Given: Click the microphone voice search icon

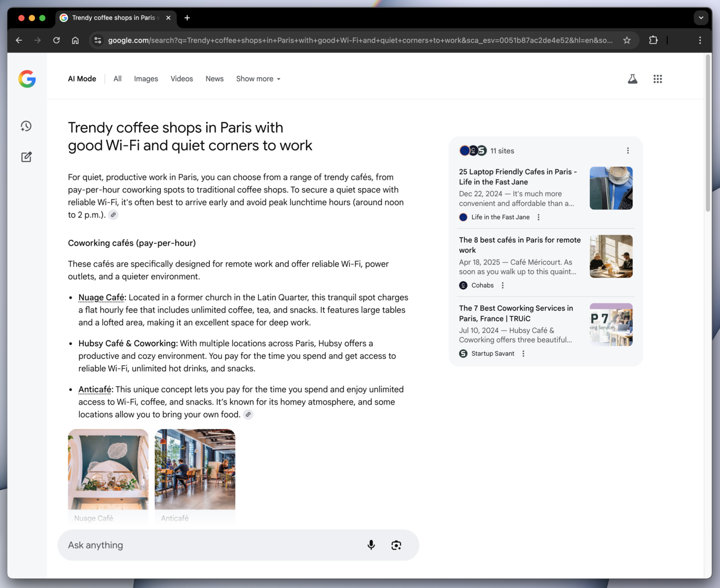Looking at the screenshot, I should coord(371,545).
